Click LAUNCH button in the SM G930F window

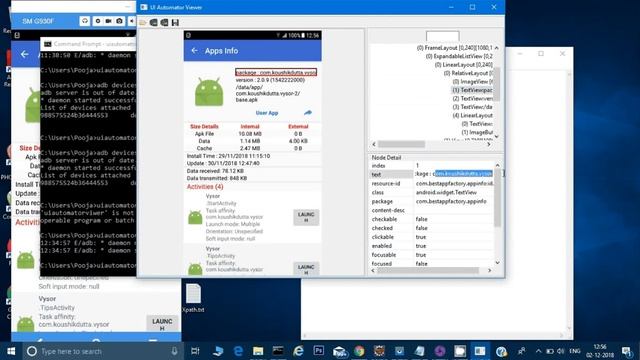tap(162, 324)
